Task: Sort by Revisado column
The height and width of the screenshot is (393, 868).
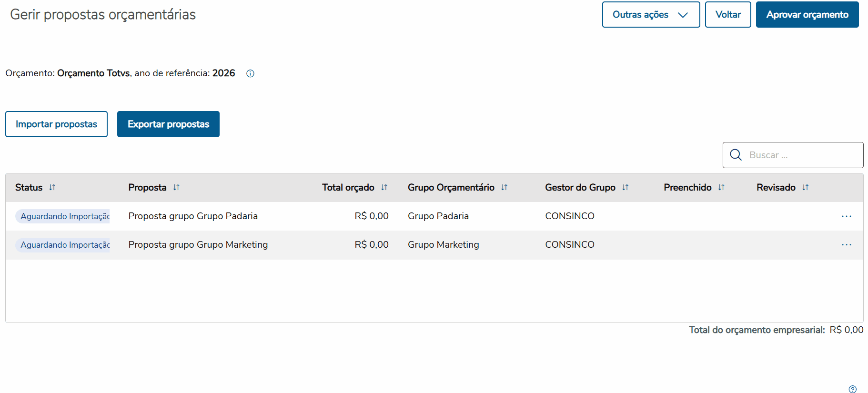Action: pos(805,187)
